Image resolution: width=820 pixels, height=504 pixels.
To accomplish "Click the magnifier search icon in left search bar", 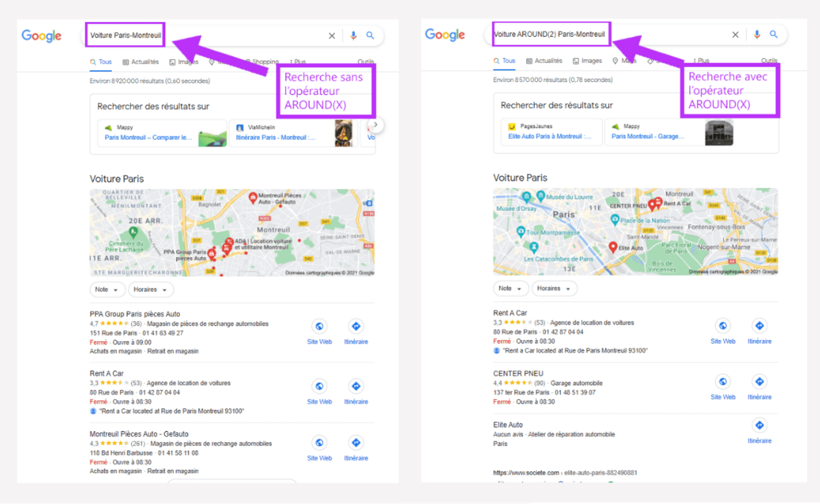I will pyautogui.click(x=370, y=35).
